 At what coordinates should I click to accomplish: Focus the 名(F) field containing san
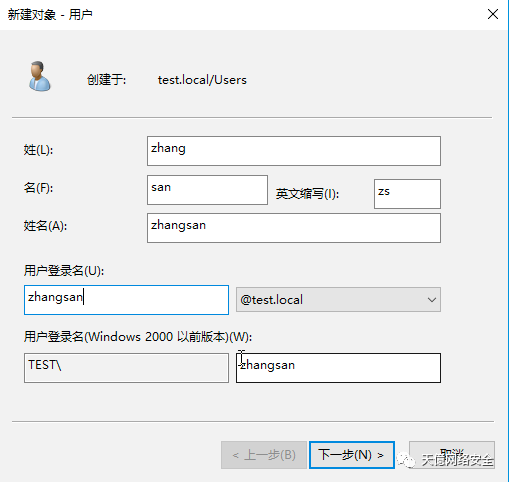pos(207,190)
